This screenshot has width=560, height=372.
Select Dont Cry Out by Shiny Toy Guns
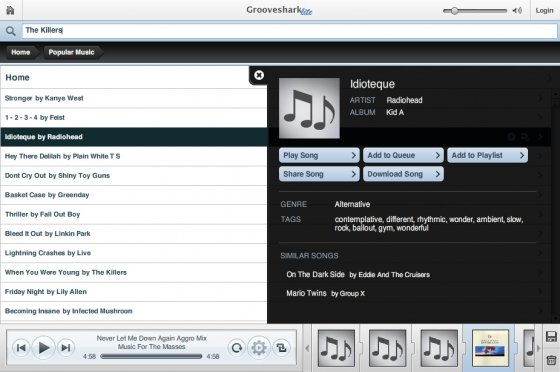(134, 175)
